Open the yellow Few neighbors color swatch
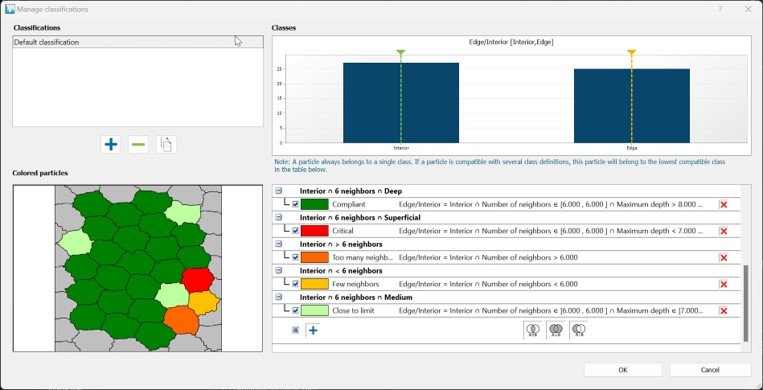The image size is (763, 390). tap(314, 284)
